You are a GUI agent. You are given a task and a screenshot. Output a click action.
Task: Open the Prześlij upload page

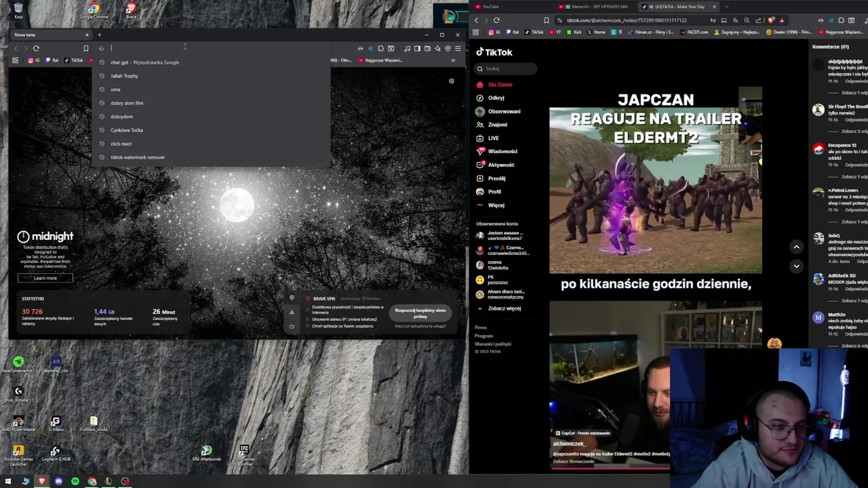491,178
